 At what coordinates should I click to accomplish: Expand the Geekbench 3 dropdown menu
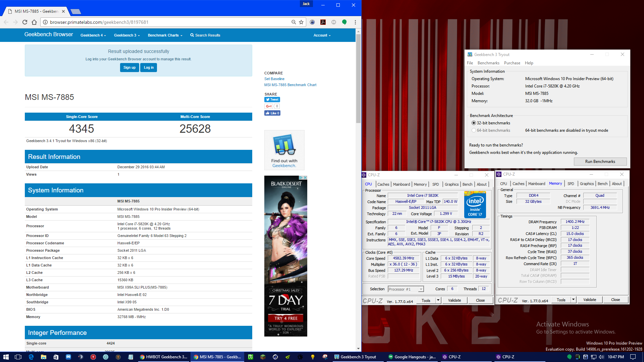click(x=127, y=35)
